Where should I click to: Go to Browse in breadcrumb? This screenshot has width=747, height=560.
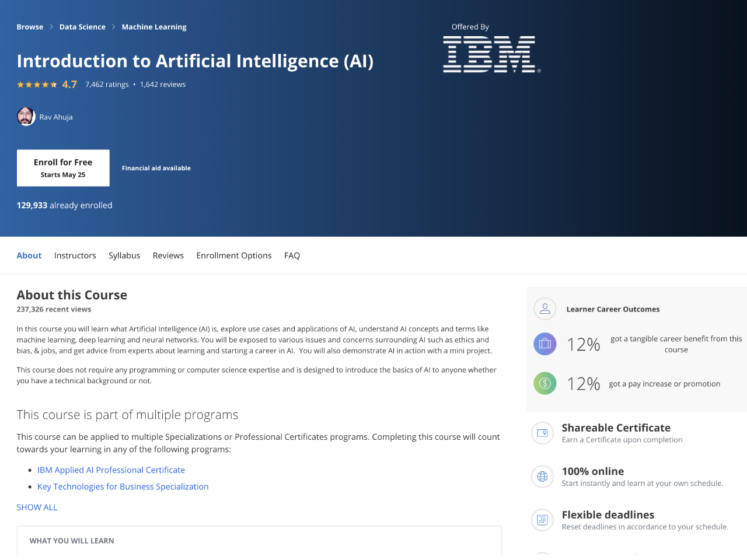[x=30, y=27]
